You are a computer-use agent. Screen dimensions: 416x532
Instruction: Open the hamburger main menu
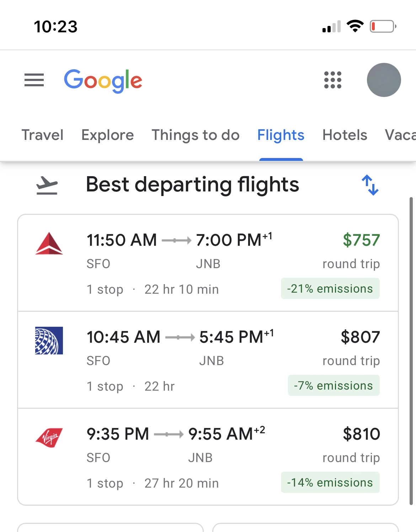34,80
